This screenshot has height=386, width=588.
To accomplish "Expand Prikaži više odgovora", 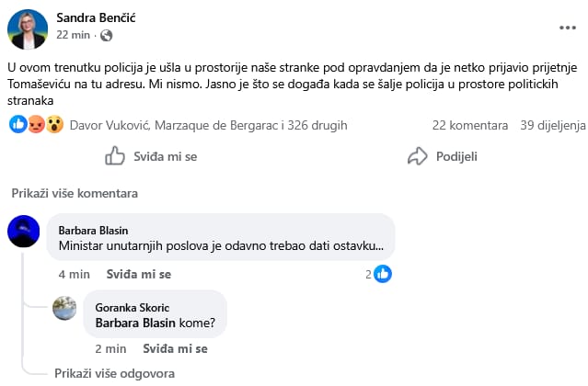I will coord(114,374).
